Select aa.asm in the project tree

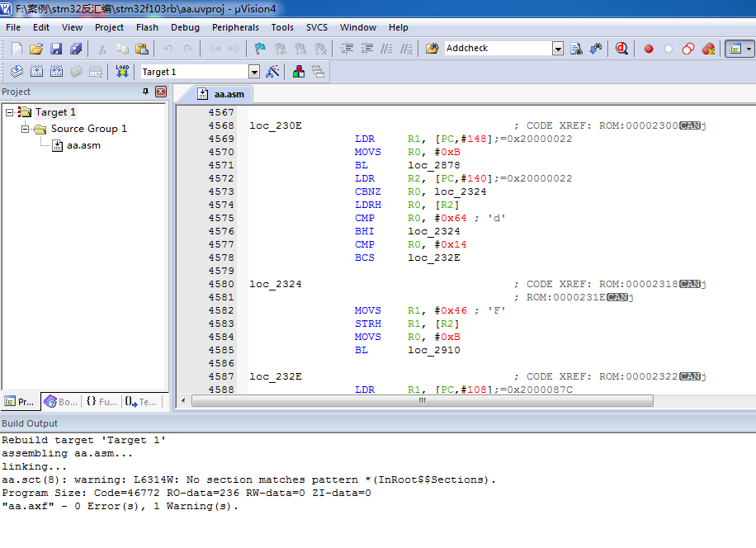click(83, 145)
